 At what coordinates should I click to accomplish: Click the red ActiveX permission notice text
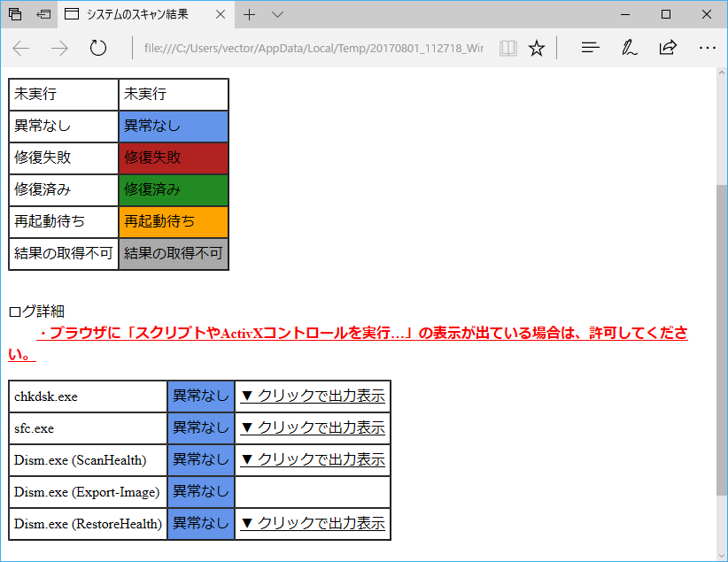click(x=348, y=343)
